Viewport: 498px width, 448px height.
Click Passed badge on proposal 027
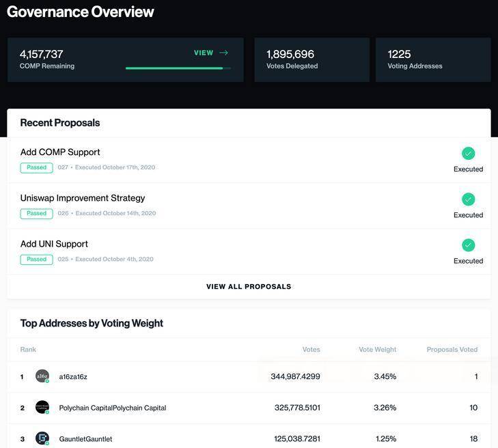click(x=36, y=167)
